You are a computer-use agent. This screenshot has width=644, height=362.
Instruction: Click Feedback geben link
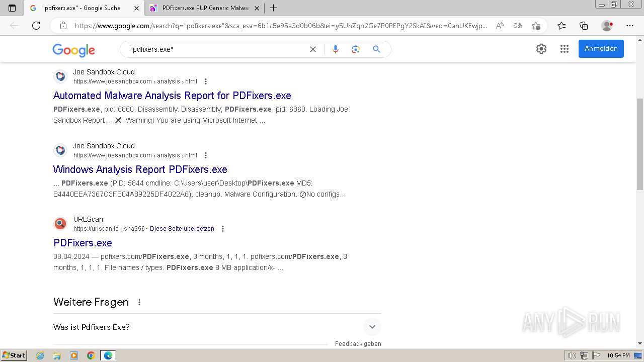pos(358,344)
